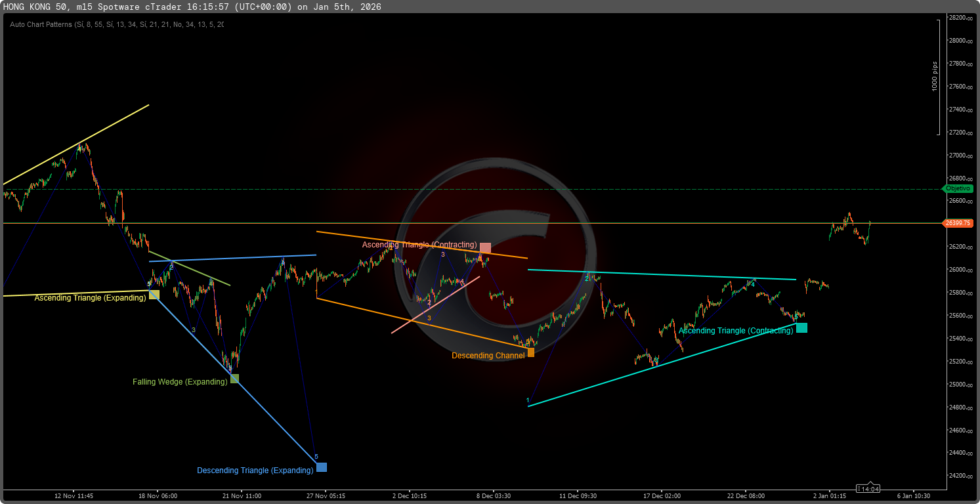Click the cyan Ascending Triangle (Contracting) marker square
The width and height of the screenshot is (980, 504).
tap(801, 327)
